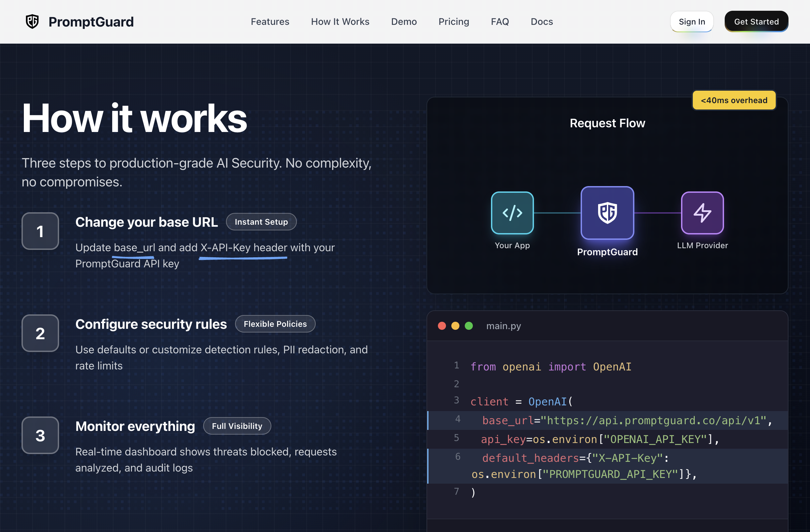This screenshot has width=810, height=532.
Task: Expand the FAQ menu item
Action: pyautogui.click(x=500, y=21)
